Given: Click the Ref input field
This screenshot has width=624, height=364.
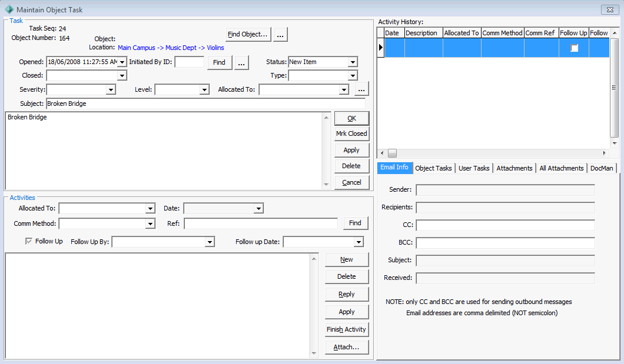Looking at the screenshot, I should [261, 223].
